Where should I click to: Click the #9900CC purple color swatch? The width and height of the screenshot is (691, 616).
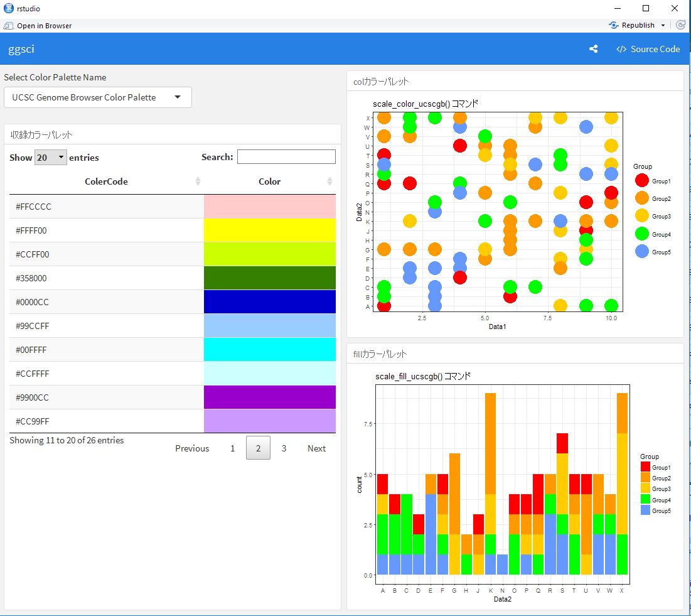270,397
